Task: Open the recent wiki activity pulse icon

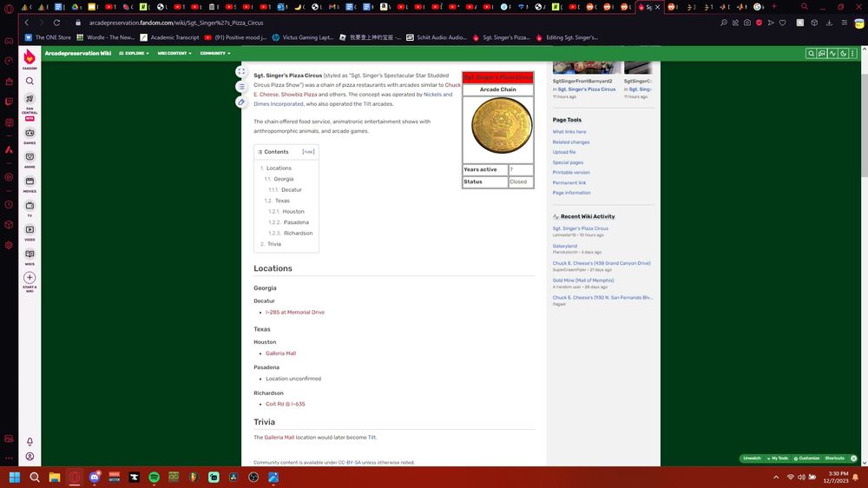Action: click(x=832, y=53)
